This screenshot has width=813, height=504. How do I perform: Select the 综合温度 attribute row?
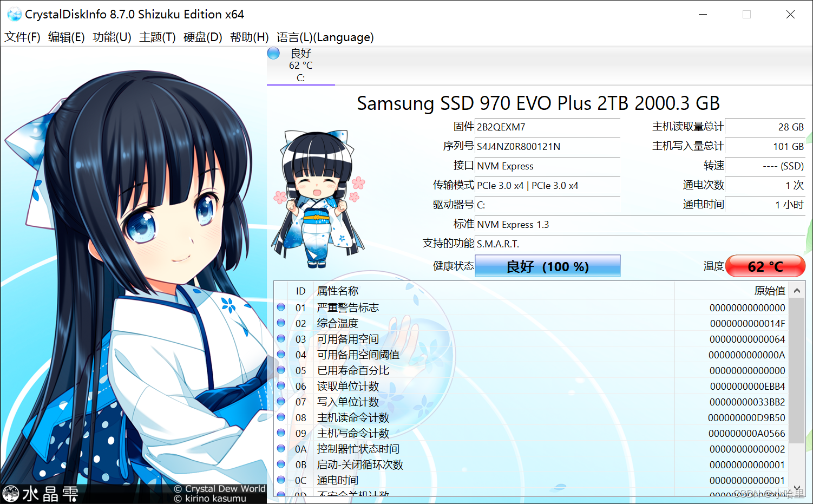(531, 323)
